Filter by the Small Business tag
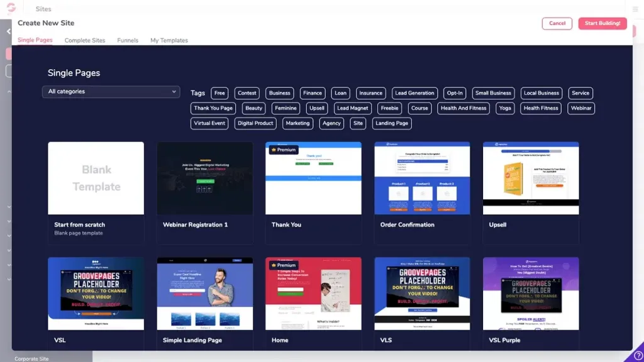Viewport: 644px width, 362px height. [493, 93]
